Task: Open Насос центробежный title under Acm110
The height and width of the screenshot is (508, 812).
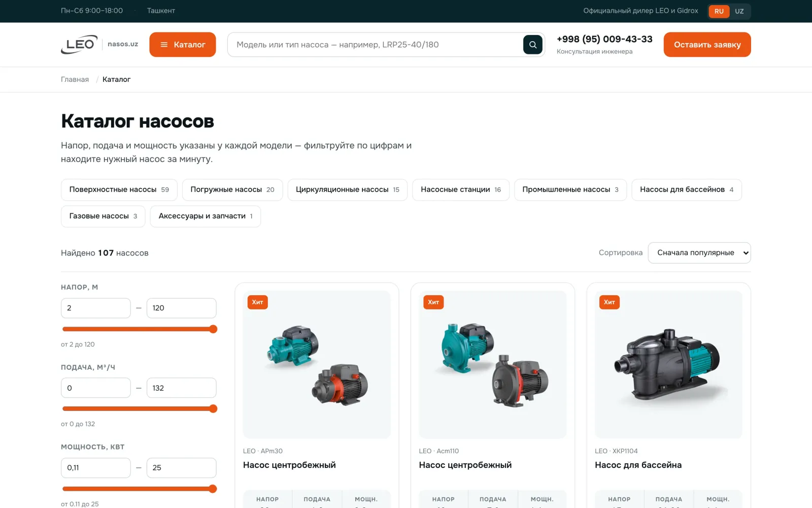Action: pos(465,465)
